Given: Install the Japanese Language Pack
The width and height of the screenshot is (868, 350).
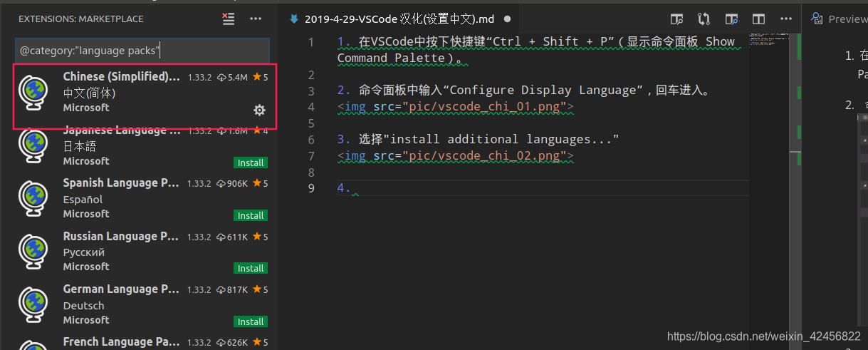Looking at the screenshot, I should coord(251,163).
